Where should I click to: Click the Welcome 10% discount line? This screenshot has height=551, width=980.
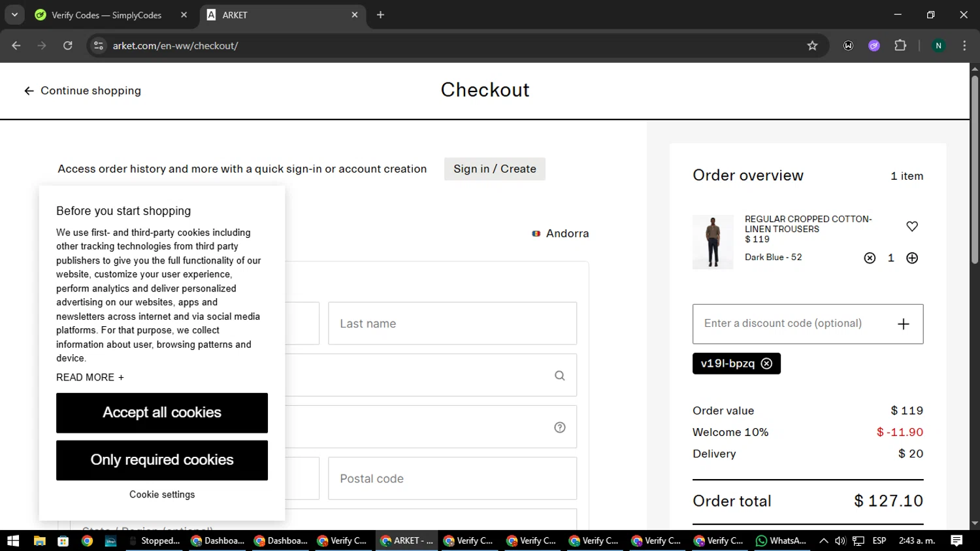pos(808,432)
